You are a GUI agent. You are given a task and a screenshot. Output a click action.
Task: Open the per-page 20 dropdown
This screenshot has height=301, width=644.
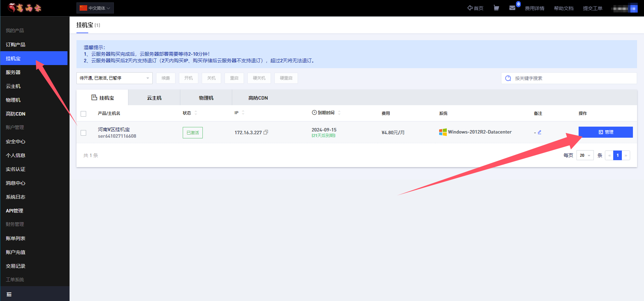point(585,155)
